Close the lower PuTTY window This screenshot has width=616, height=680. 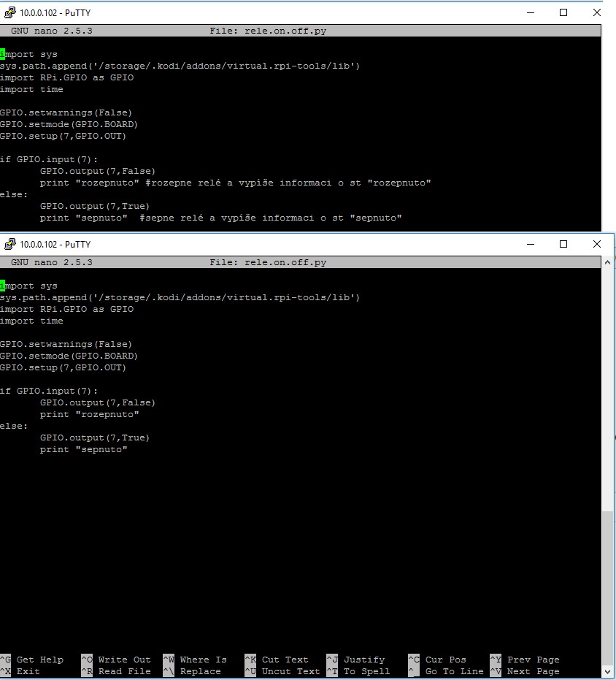click(597, 244)
